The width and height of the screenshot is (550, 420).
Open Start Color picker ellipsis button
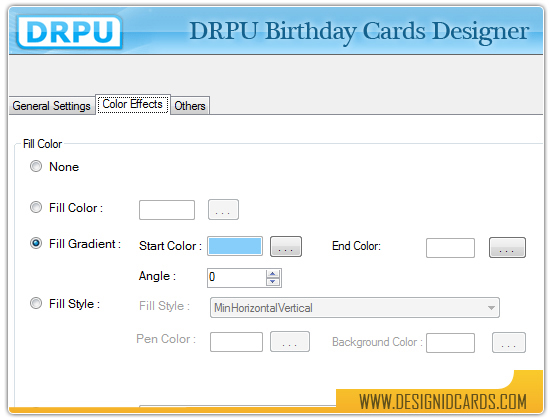click(x=286, y=246)
